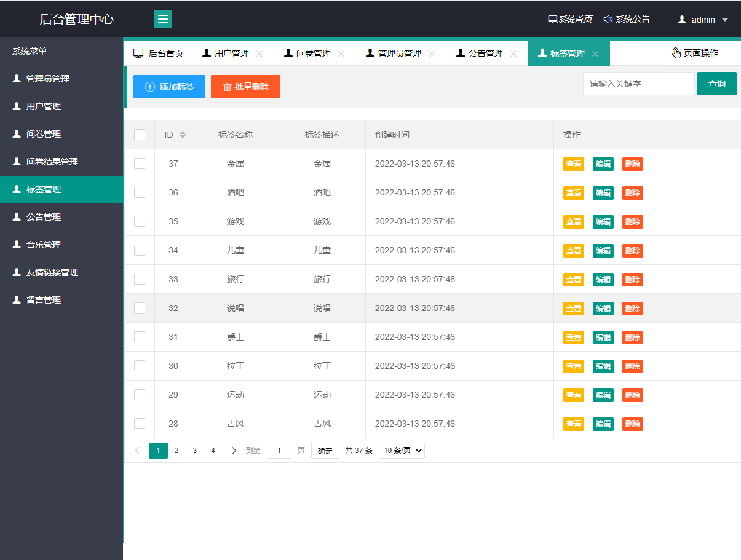Toggle the select-all checkbox in table header
Image resolution: width=741 pixels, height=560 pixels.
tap(140, 135)
